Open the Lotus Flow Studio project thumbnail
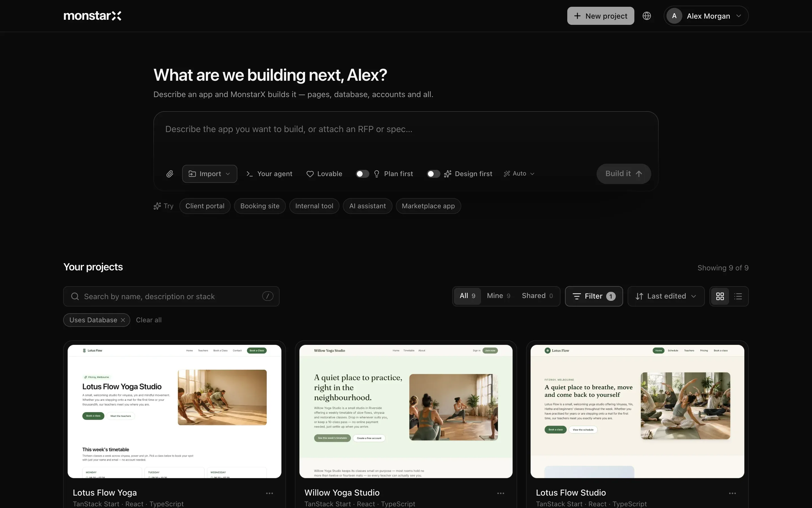 [x=637, y=411]
